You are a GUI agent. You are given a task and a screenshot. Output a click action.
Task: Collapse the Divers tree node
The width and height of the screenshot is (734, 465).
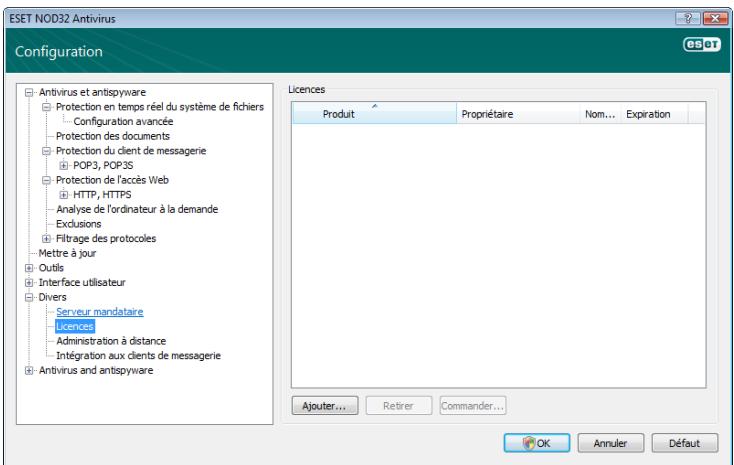[29, 297]
